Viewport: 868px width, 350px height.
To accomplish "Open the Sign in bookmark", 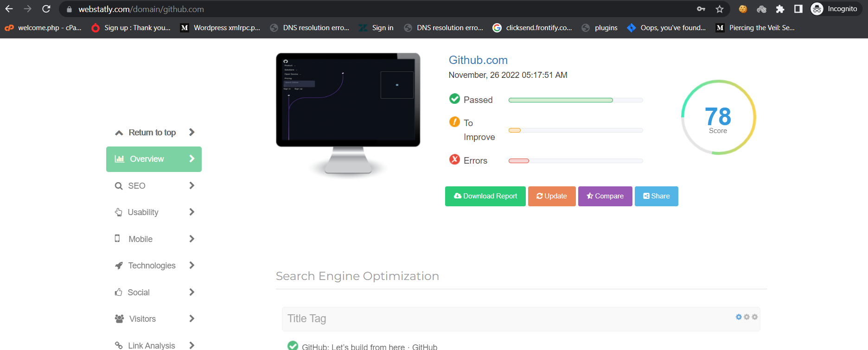I will (376, 28).
